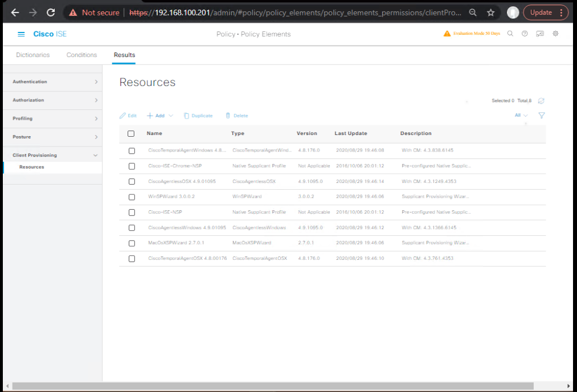The height and width of the screenshot is (392, 577).
Task: Click the Description column header
Action: point(416,133)
